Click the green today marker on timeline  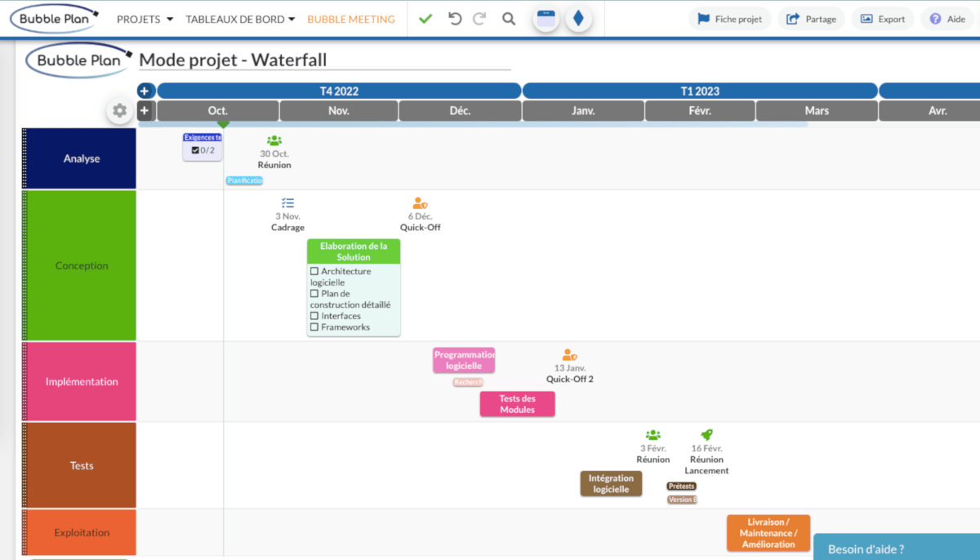pos(223,124)
